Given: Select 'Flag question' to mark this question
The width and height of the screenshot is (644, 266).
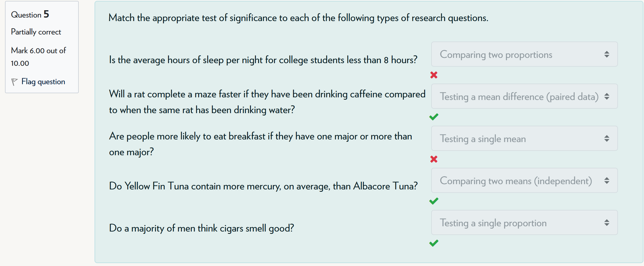Looking at the screenshot, I should [43, 82].
